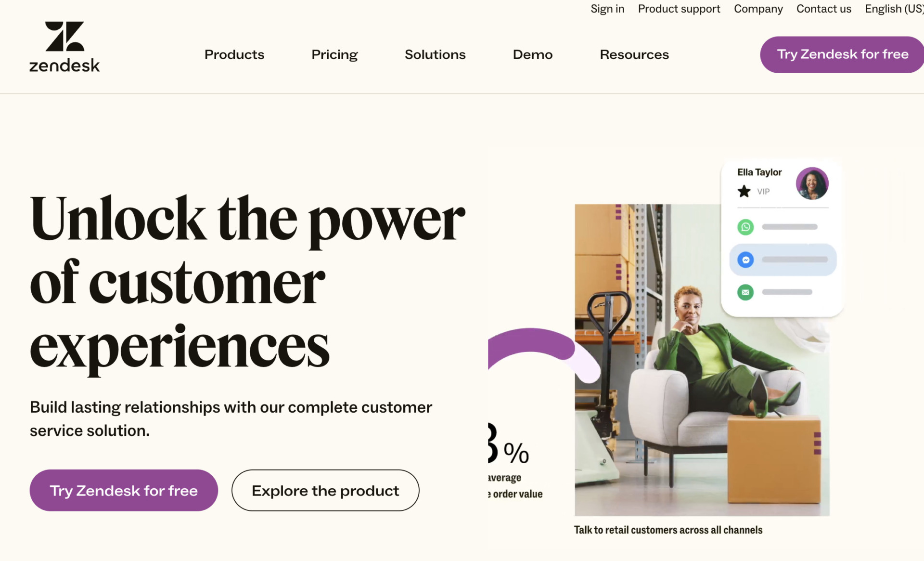Click Try Zendesk for free in the header
This screenshot has width=924, height=561.
[841, 54]
